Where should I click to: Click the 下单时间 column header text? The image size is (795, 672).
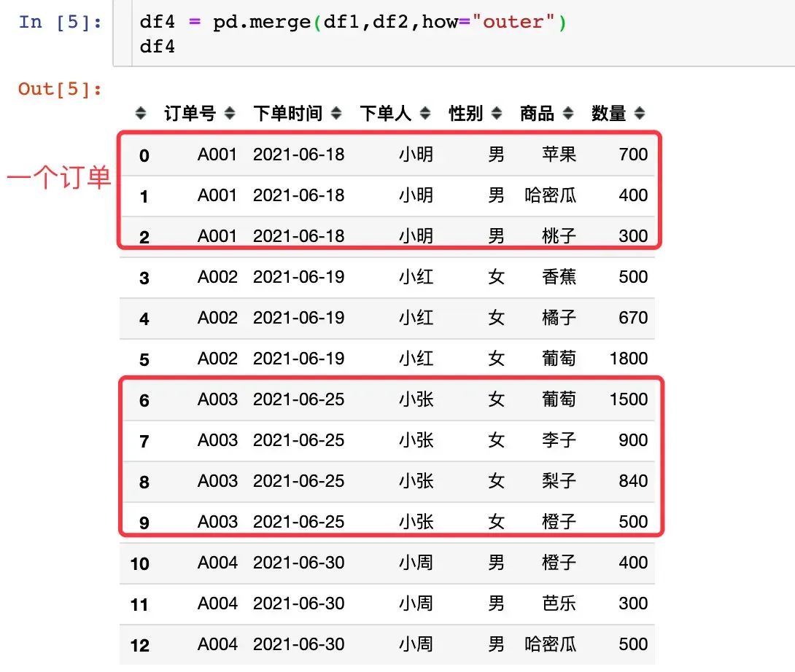coord(288,114)
